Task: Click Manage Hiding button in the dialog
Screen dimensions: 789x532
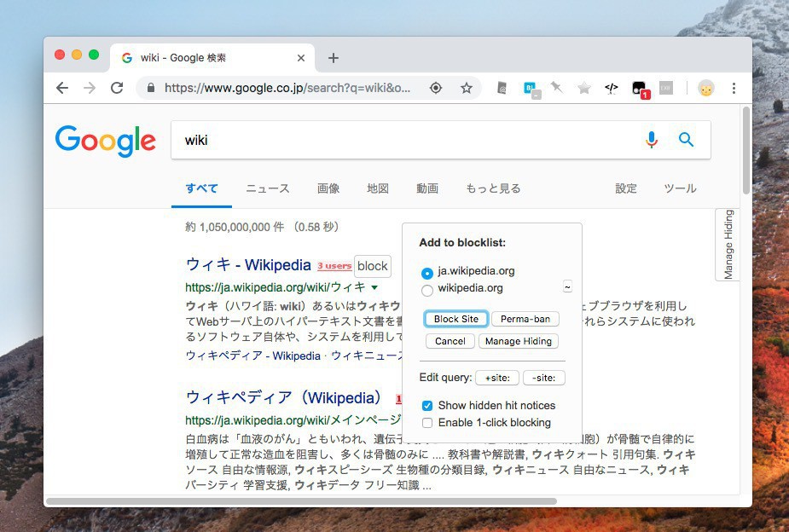Action: click(x=519, y=341)
